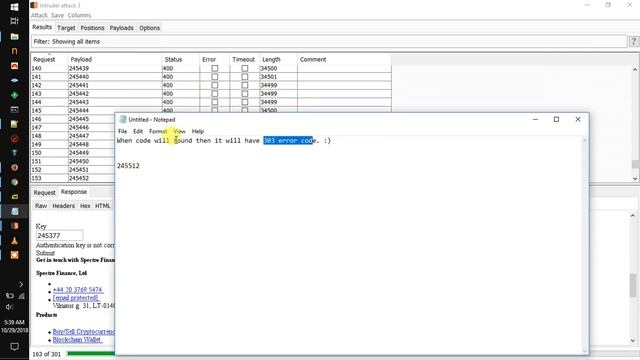Sort results by the Length column header
The height and width of the screenshot is (360, 640).
278,59
